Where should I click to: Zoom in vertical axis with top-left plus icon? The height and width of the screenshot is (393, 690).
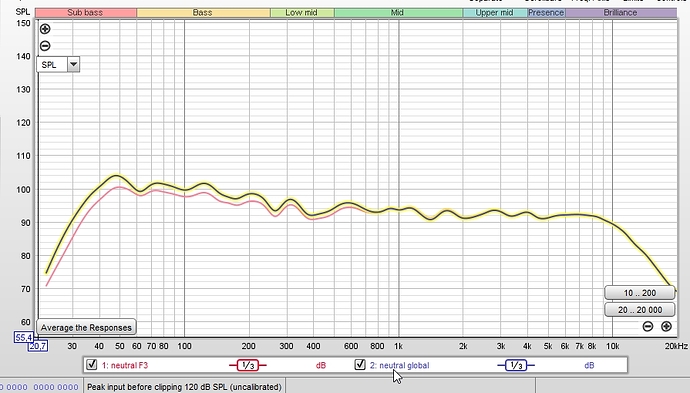[45, 29]
